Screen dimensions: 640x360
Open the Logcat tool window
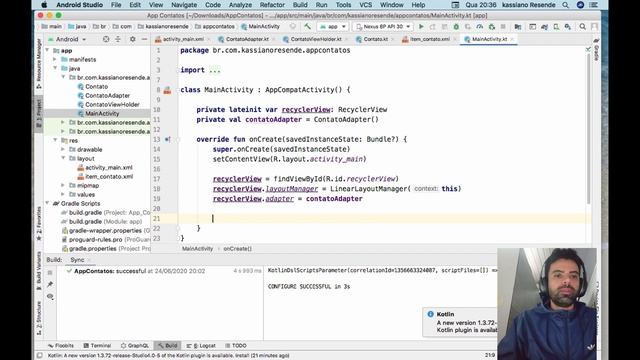tap(201, 345)
